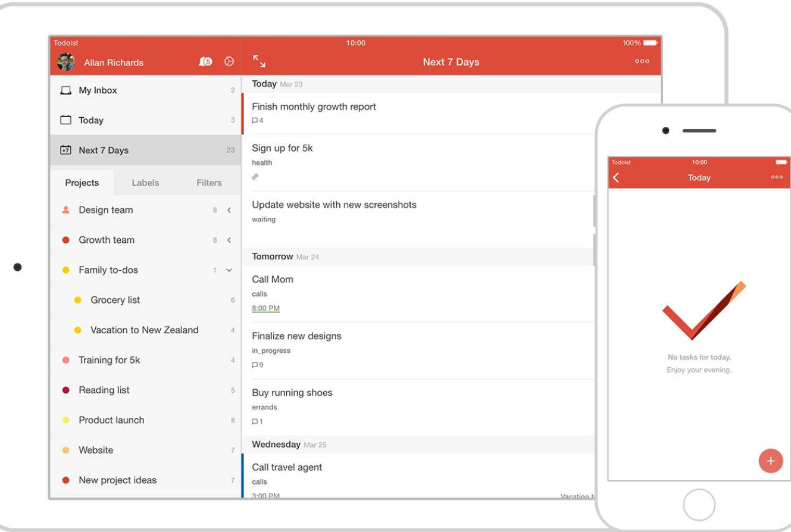Click Website orange dot
The width and height of the screenshot is (791, 532).
point(66,450)
